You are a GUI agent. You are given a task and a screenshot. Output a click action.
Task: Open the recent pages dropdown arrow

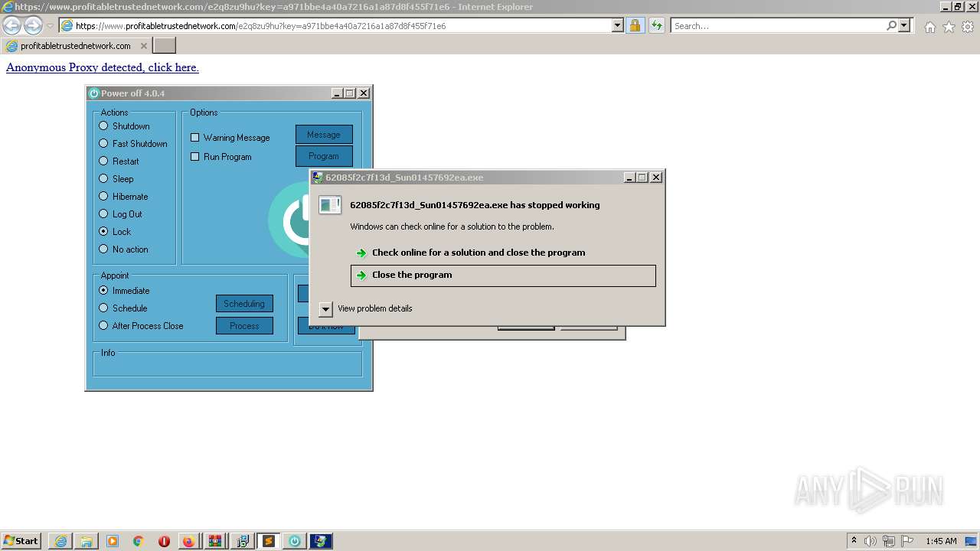click(x=50, y=26)
